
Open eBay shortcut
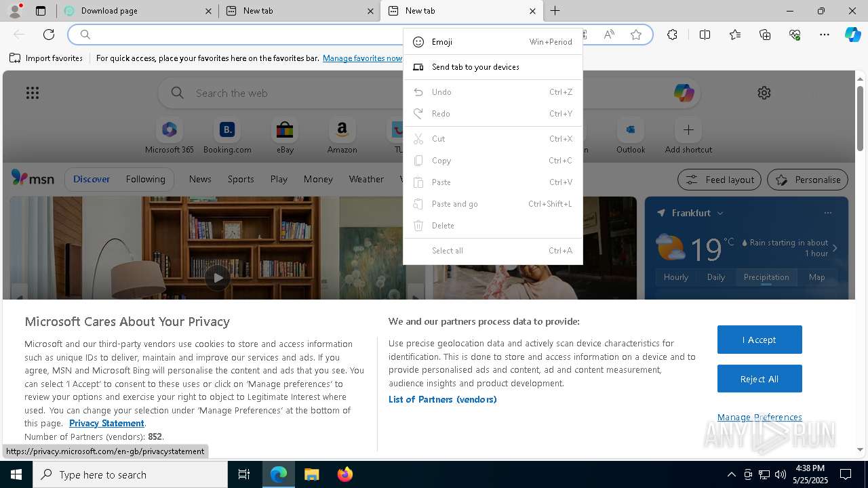pos(285,136)
